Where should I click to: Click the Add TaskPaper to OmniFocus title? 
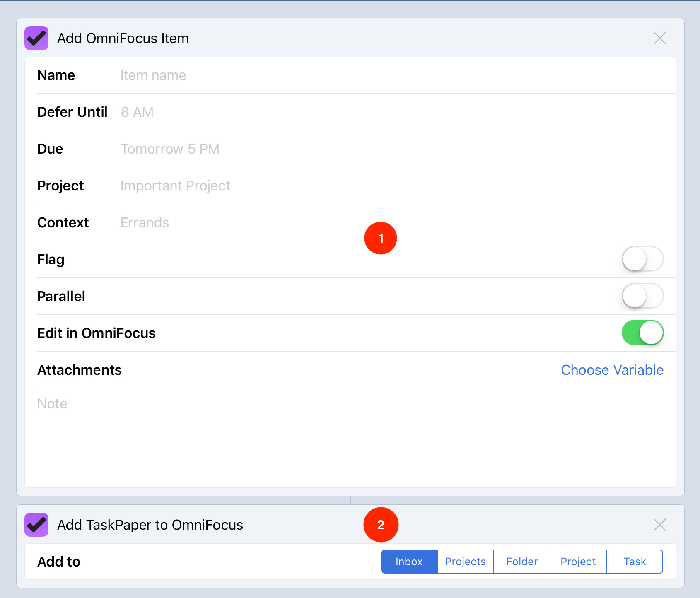(x=150, y=525)
